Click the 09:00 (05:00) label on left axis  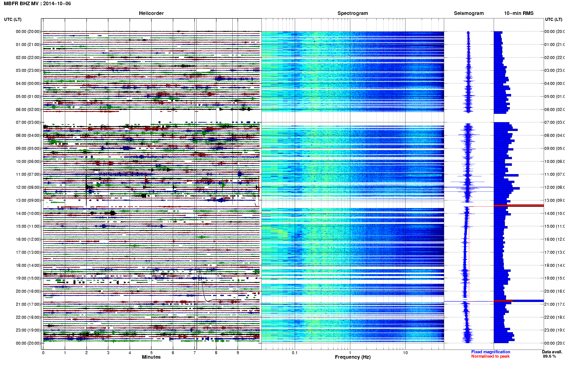(28, 148)
